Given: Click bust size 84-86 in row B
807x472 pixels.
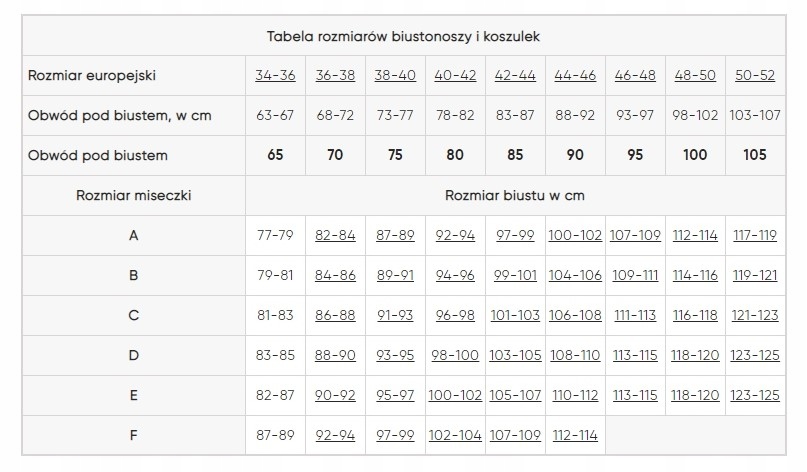Looking at the screenshot, I should pyautogui.click(x=335, y=276).
